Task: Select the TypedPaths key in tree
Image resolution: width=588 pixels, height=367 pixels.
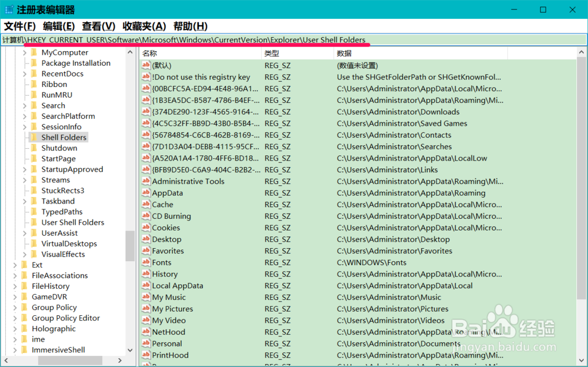Action: 62,212
